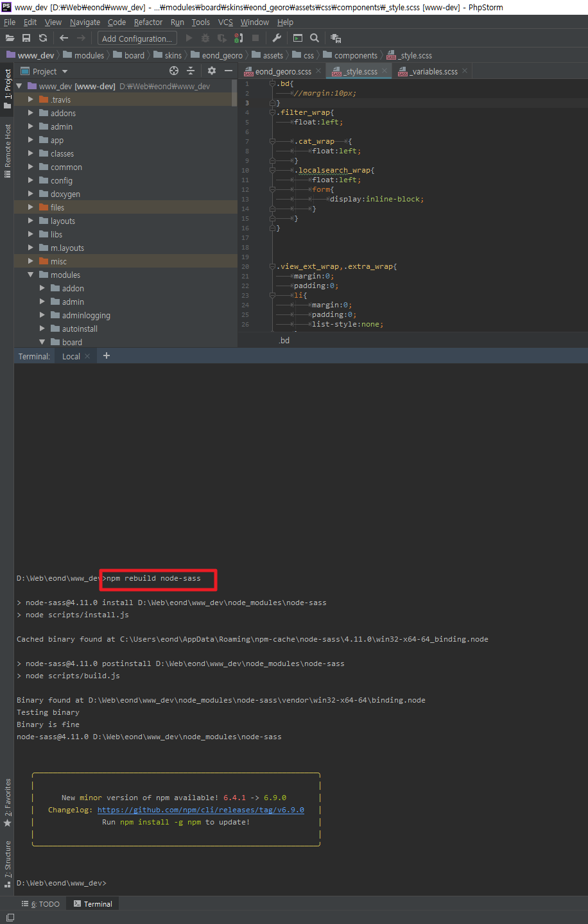Toggle the Terminal tool window button
Viewport: 588px width, 924px height.
[92, 903]
